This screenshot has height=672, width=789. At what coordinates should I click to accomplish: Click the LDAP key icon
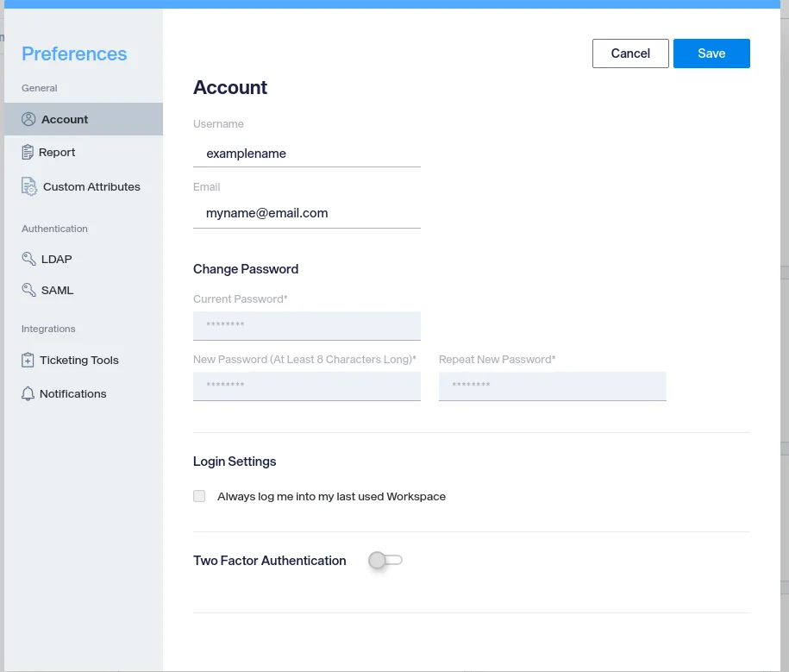point(28,259)
